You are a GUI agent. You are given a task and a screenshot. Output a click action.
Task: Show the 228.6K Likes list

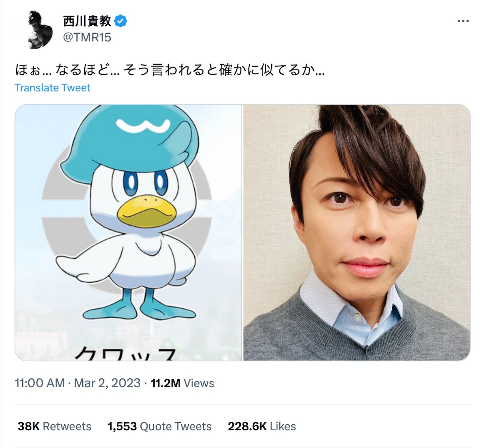pyautogui.click(x=262, y=426)
